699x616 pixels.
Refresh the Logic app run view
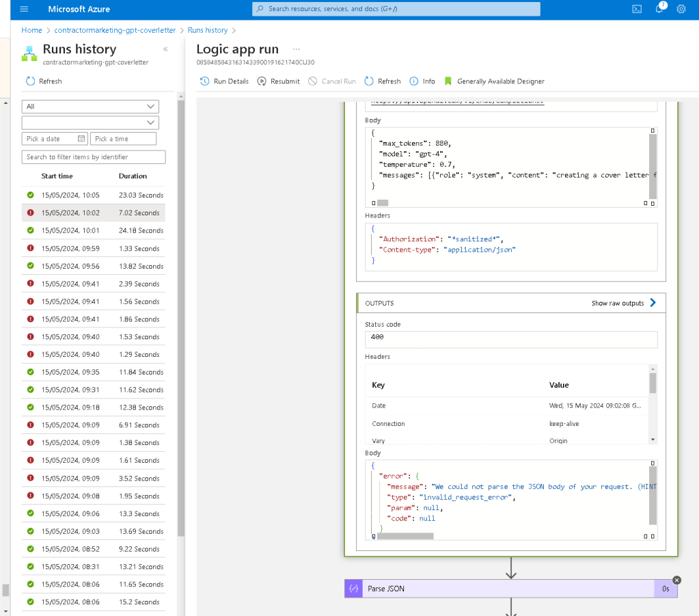[383, 81]
